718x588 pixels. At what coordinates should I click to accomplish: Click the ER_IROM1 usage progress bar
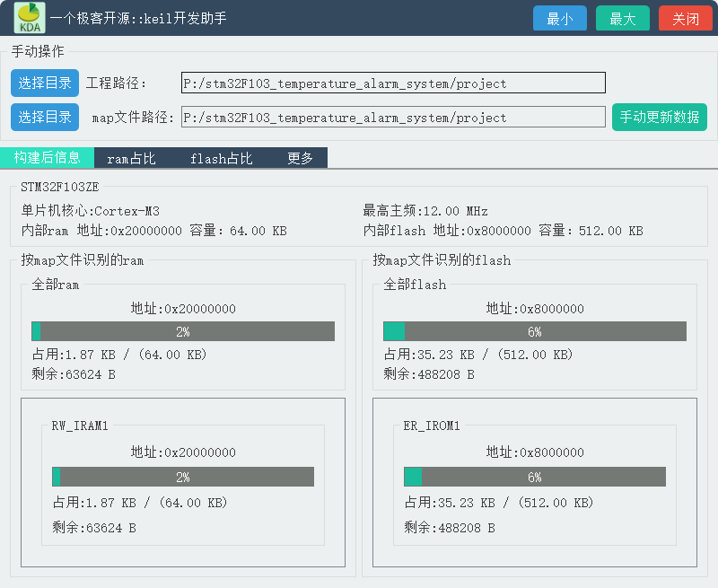click(x=535, y=477)
